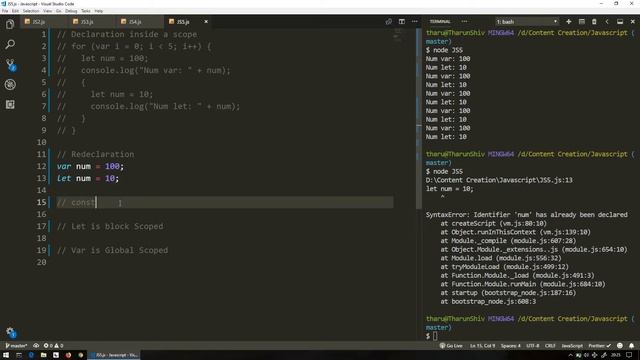This screenshot has width=640, height=360.
Task: Click the '// Redeclaration' comment line
Action: pos(96,154)
